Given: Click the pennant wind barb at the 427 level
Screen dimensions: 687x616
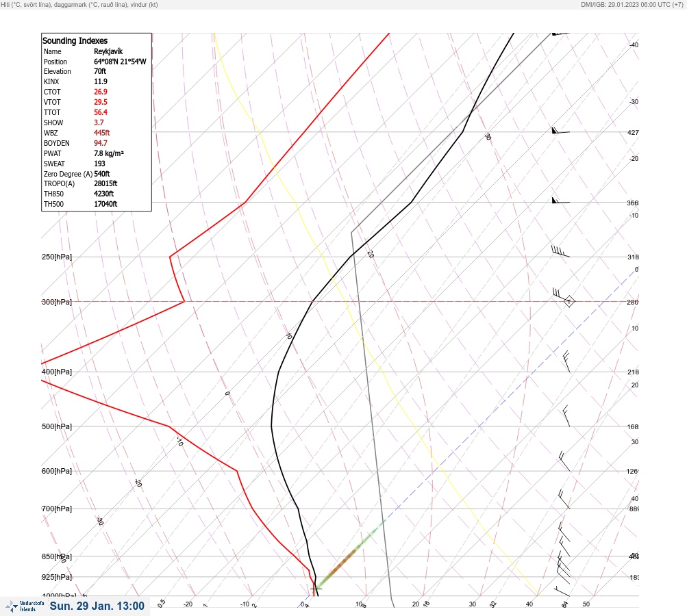Looking at the screenshot, I should (x=560, y=131).
